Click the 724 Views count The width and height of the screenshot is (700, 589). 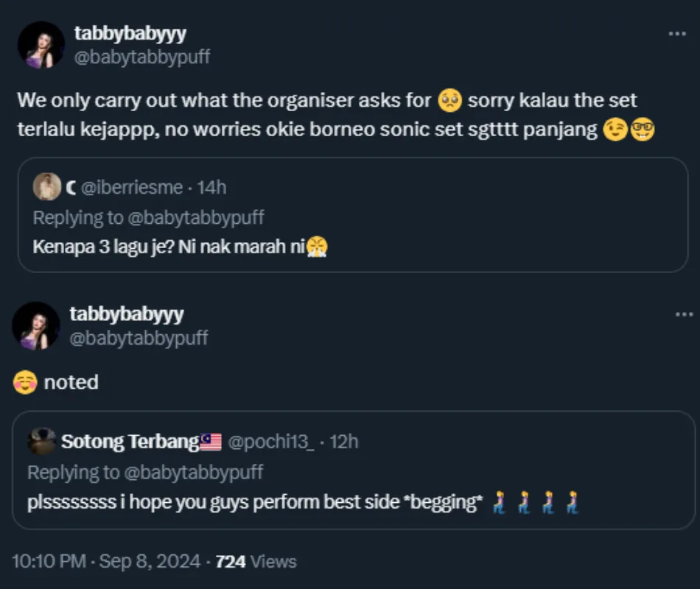click(x=256, y=562)
